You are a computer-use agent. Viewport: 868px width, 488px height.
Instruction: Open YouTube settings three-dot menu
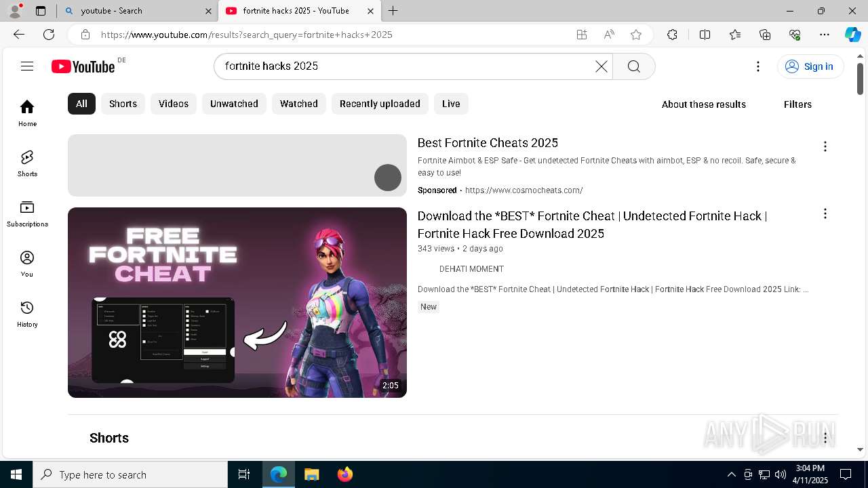[x=758, y=66]
